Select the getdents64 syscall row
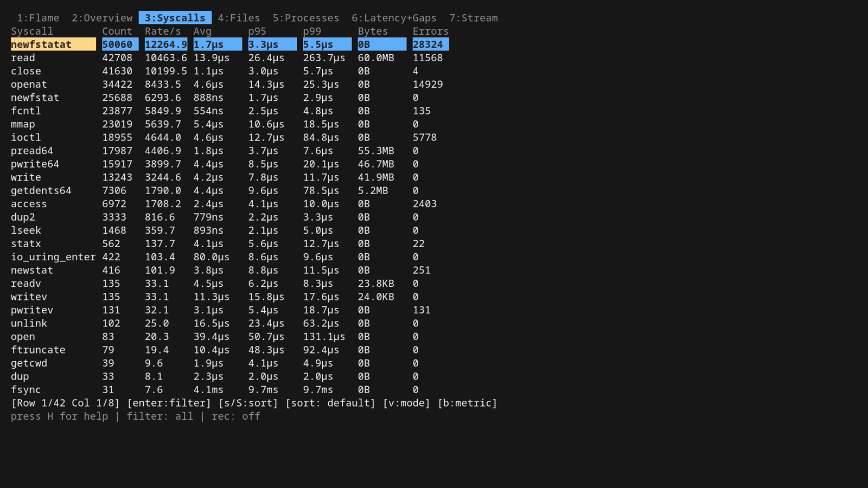This screenshot has width=868, height=488. [230, 191]
